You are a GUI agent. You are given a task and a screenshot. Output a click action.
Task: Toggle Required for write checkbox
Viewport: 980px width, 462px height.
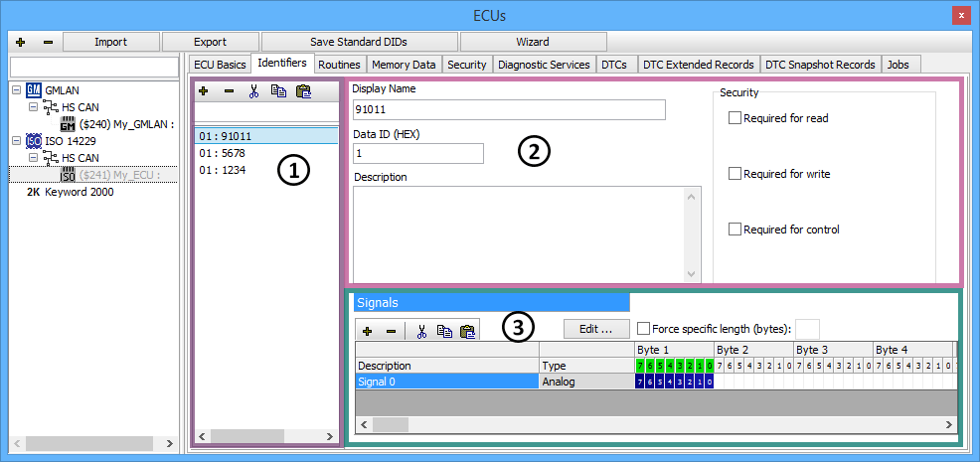click(735, 174)
